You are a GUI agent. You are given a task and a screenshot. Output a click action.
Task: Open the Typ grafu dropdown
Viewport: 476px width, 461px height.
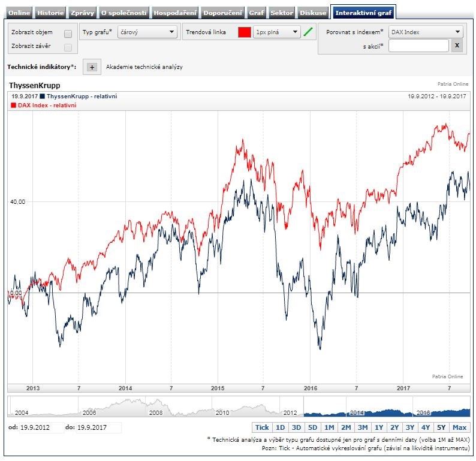click(x=147, y=32)
